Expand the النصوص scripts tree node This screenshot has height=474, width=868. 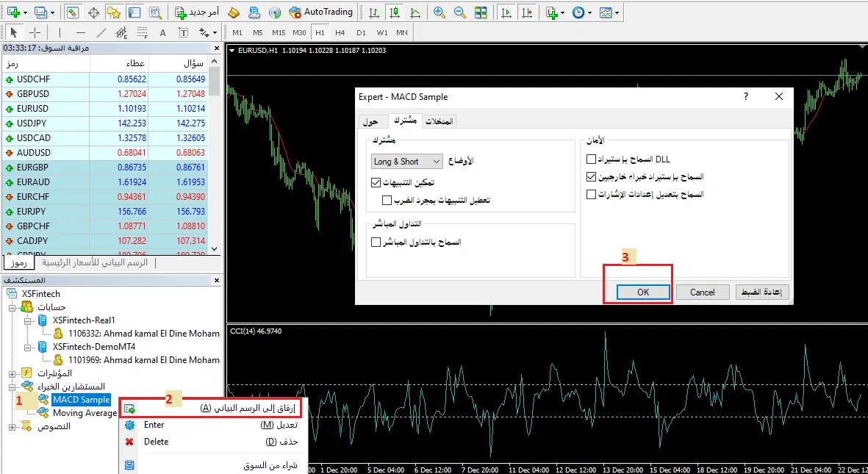coord(11,426)
